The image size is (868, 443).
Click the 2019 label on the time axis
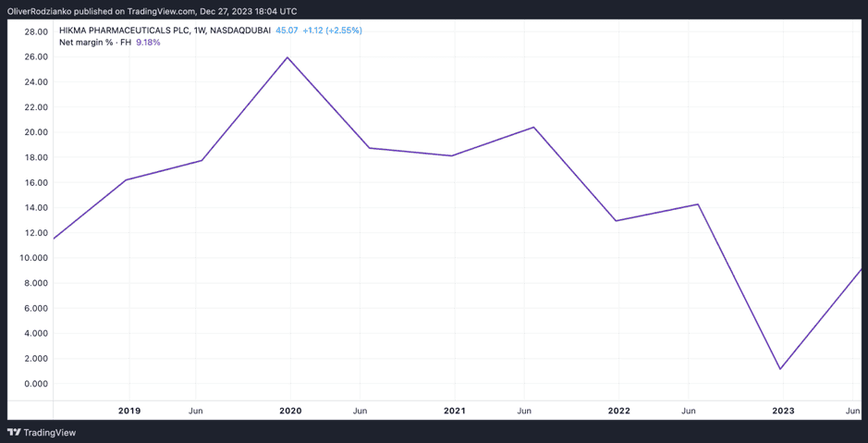coord(129,411)
